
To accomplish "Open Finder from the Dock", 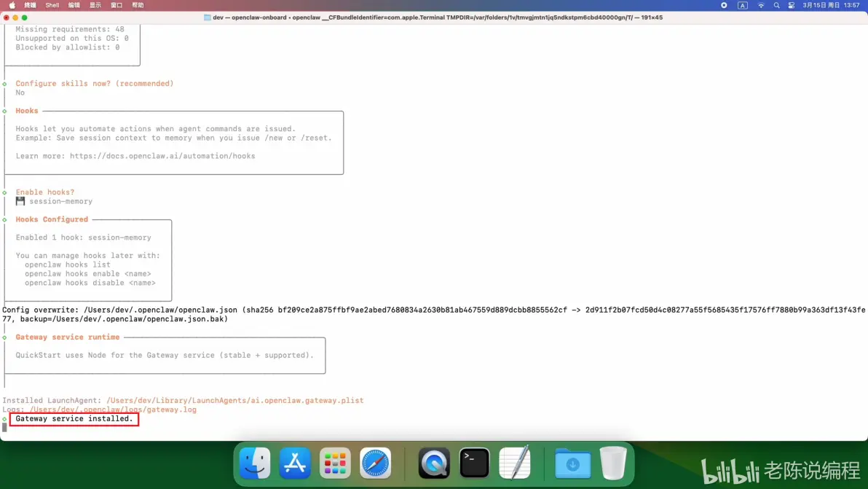I will click(255, 463).
